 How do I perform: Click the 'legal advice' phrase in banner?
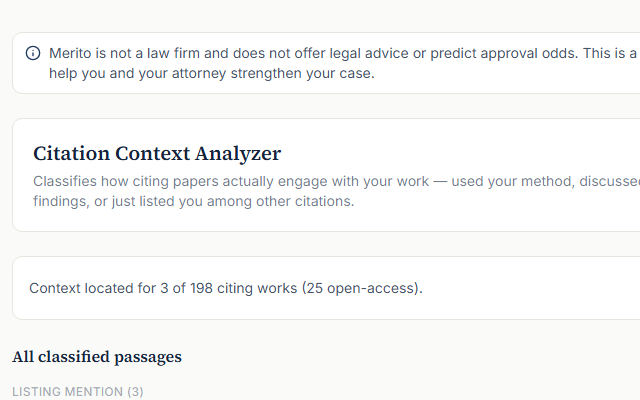pos(369,53)
